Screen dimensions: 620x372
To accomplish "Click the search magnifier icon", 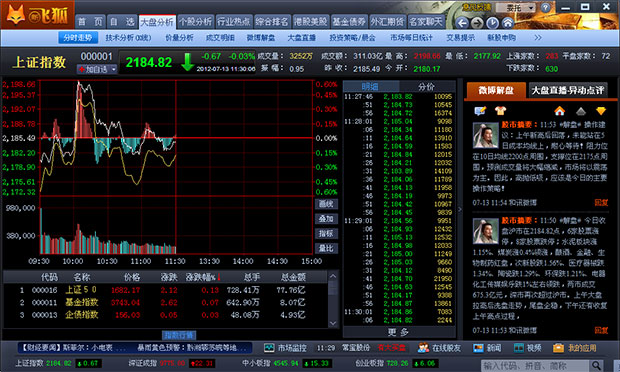I will (596, 366).
